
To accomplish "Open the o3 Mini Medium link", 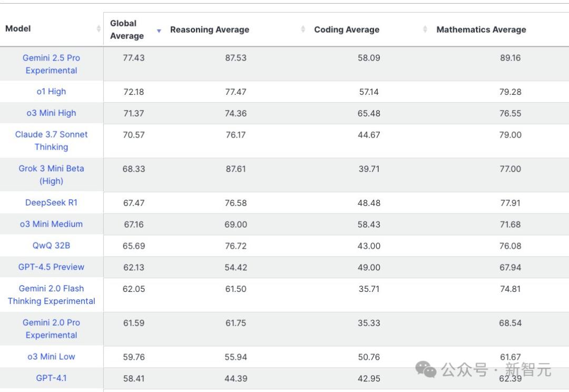I will click(x=51, y=224).
